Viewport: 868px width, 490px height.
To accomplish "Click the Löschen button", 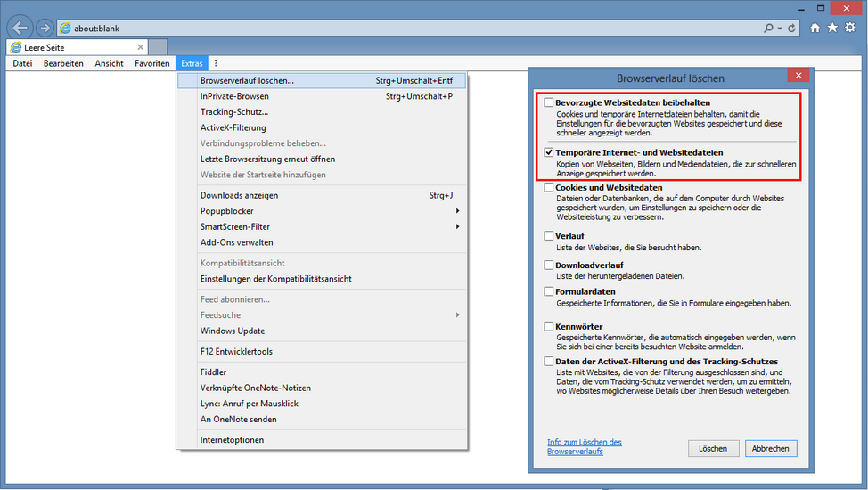I will [x=713, y=448].
